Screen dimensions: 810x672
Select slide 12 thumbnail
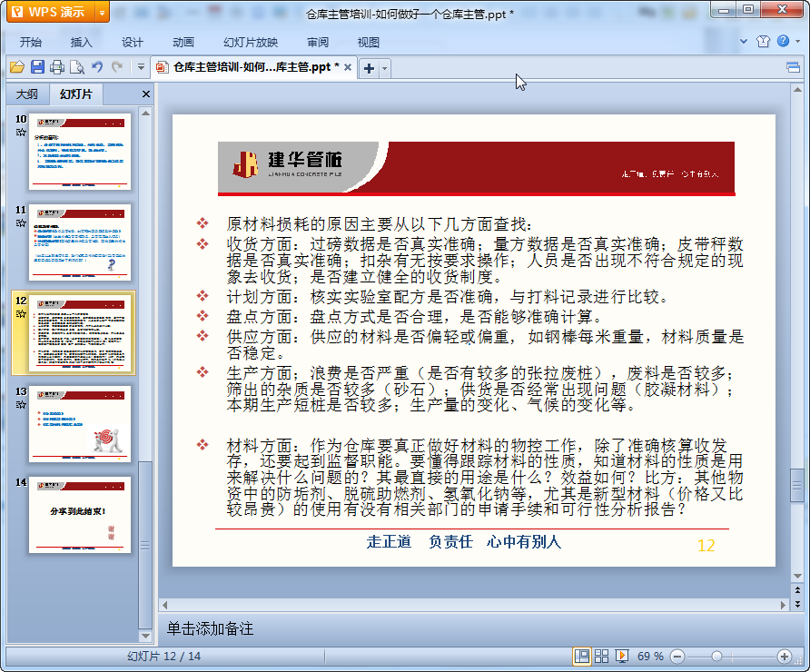point(80,333)
